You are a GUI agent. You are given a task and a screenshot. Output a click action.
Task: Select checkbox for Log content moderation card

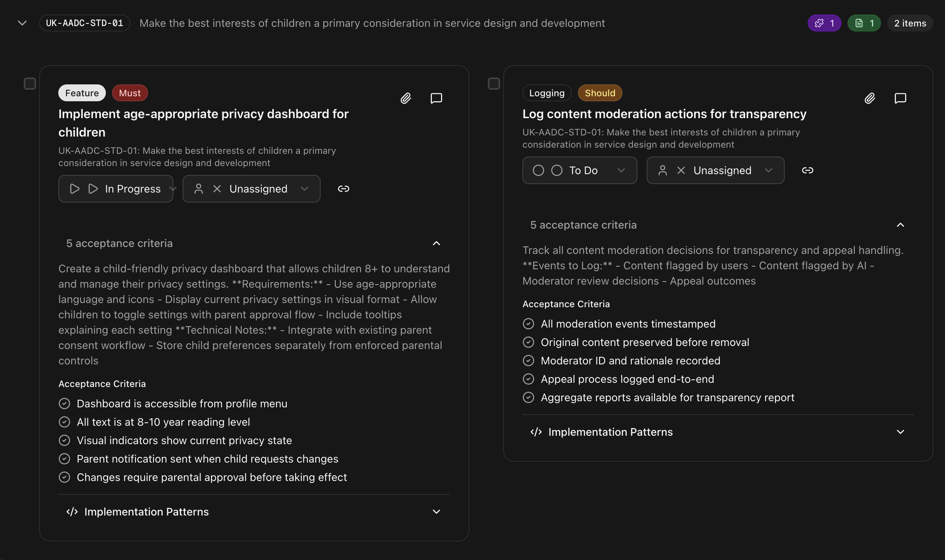click(494, 84)
